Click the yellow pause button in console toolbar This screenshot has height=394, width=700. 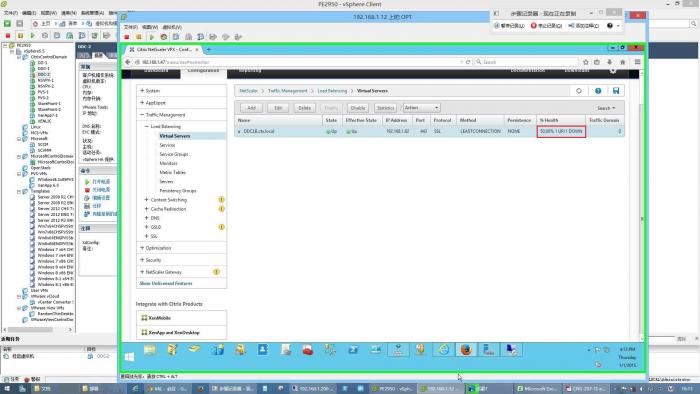[139, 37]
